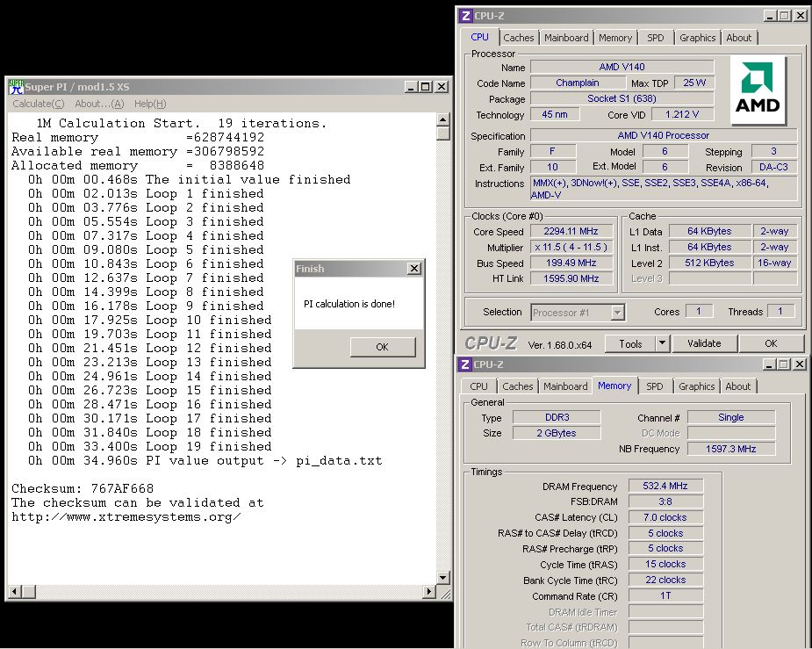Switch to Mainboard tab in top CPU-Z window

click(x=566, y=38)
